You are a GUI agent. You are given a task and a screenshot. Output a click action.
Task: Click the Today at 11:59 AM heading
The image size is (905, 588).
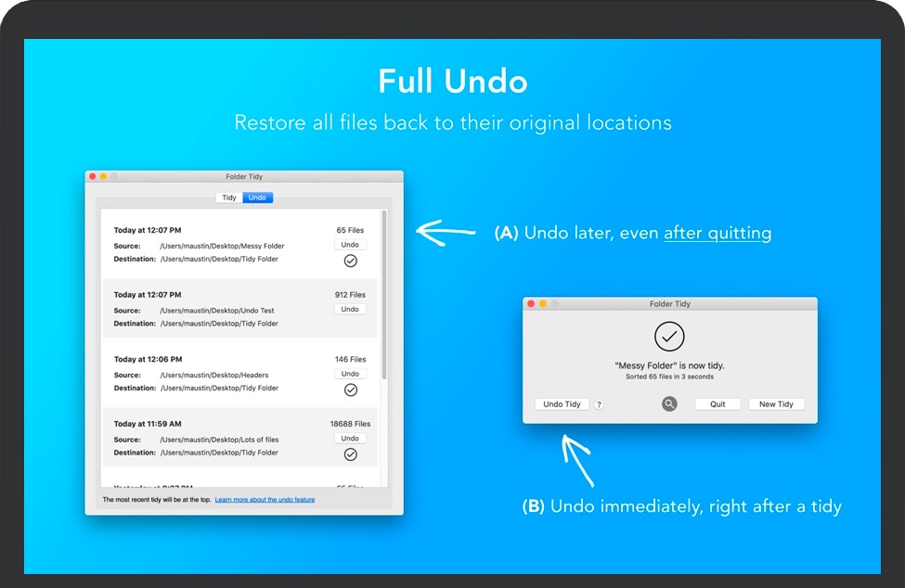[x=148, y=424]
